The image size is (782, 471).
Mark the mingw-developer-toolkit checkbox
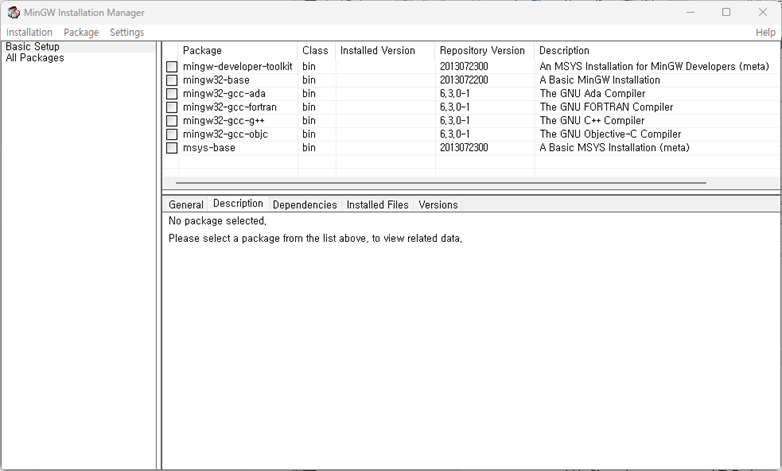(172, 66)
